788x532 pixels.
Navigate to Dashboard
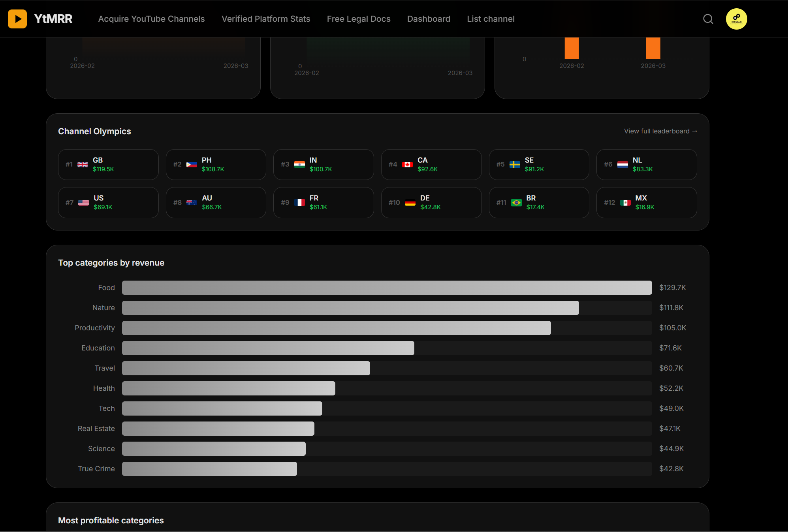[429, 19]
